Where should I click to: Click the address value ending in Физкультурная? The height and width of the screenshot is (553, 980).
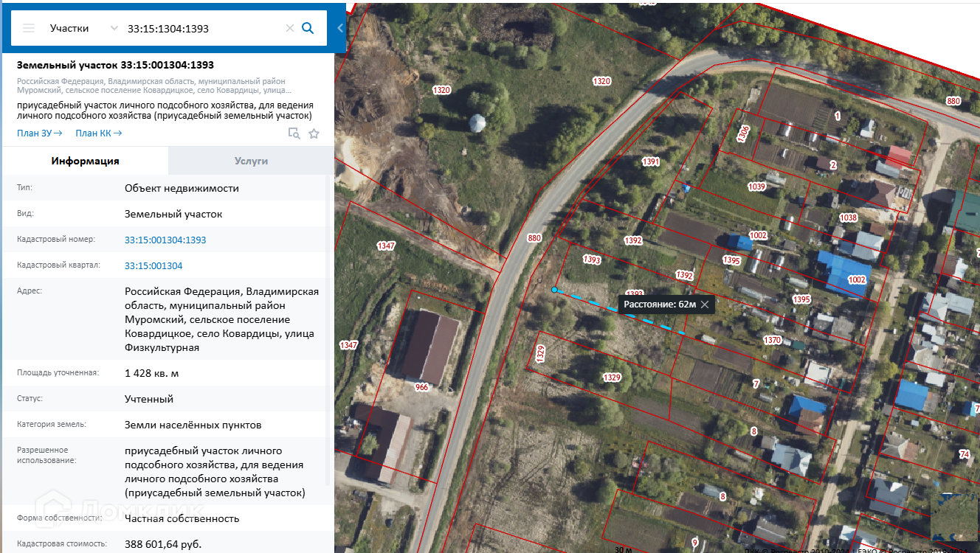tap(222, 319)
